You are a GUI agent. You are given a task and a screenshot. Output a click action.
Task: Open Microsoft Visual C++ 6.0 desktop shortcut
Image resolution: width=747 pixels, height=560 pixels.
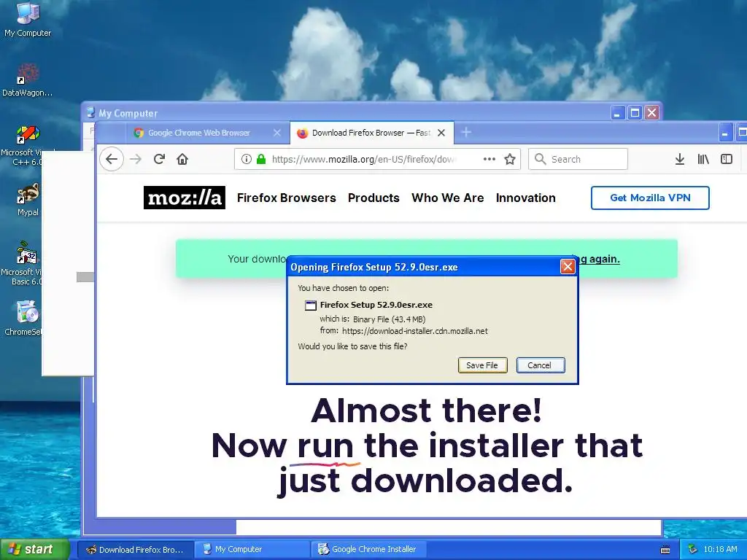[x=28, y=144]
